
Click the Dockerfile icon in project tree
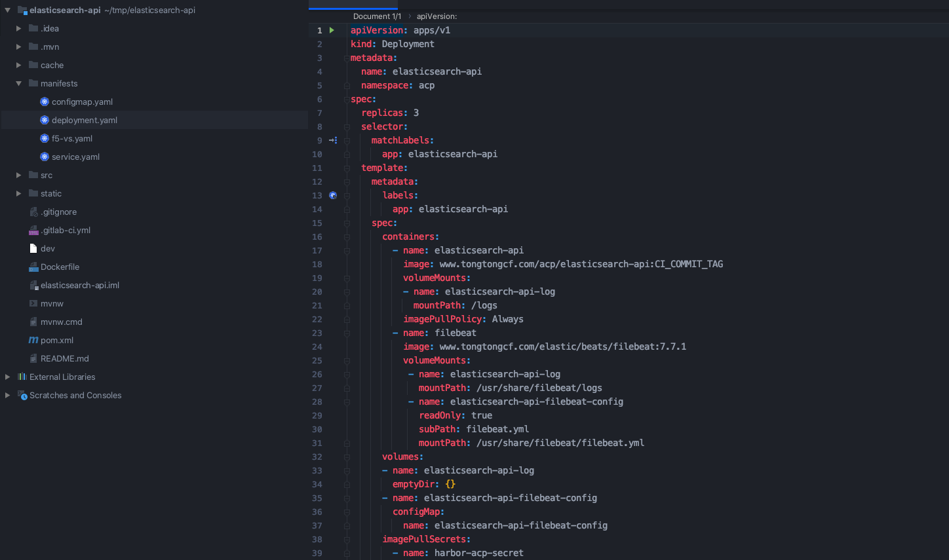(x=33, y=267)
